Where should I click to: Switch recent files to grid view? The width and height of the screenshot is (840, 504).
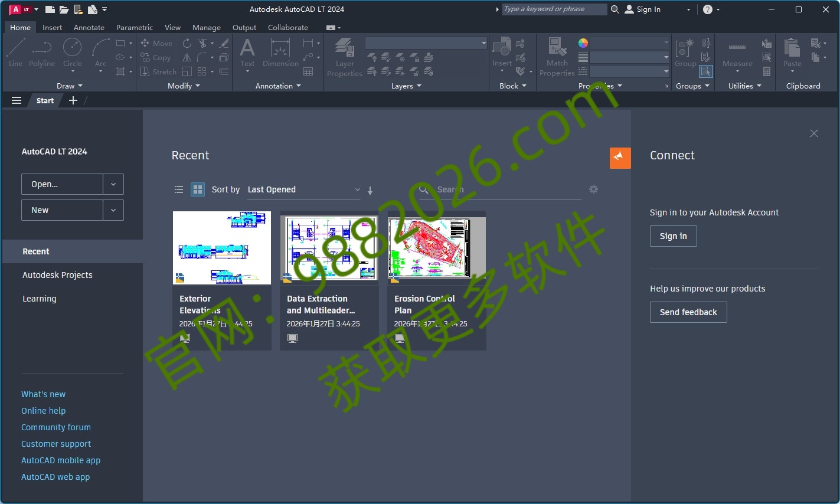click(x=198, y=189)
